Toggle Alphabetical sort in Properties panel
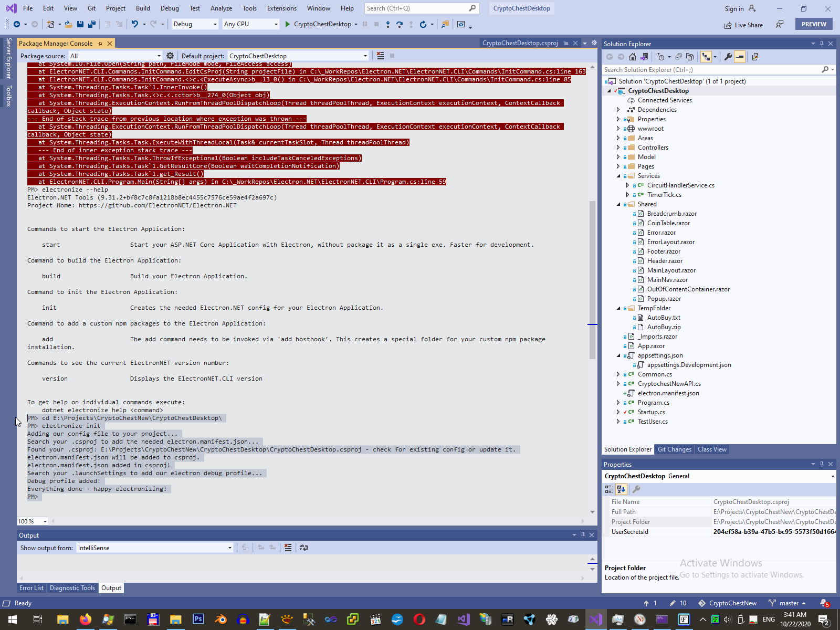Viewport: 840px width, 630px height. [621, 489]
